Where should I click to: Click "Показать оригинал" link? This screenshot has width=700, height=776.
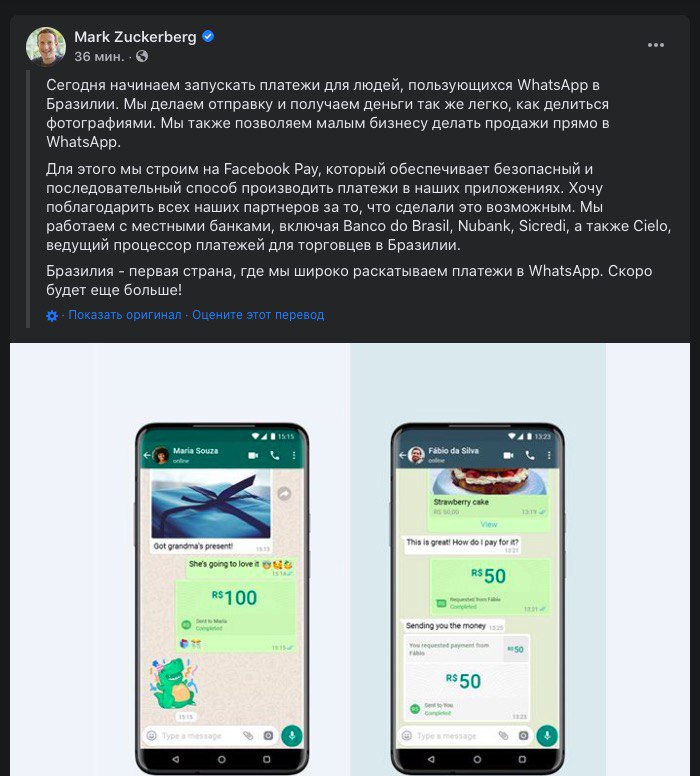pos(125,315)
